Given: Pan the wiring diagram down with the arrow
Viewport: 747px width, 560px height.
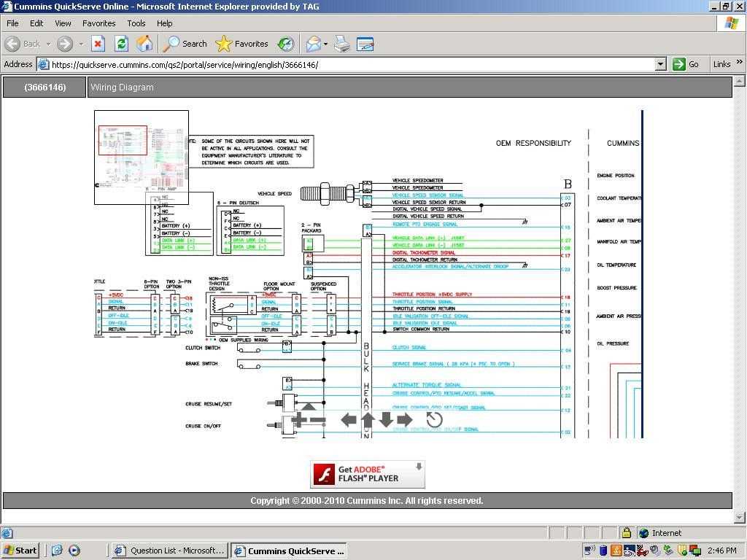Looking at the screenshot, I should pyautogui.click(x=386, y=419).
